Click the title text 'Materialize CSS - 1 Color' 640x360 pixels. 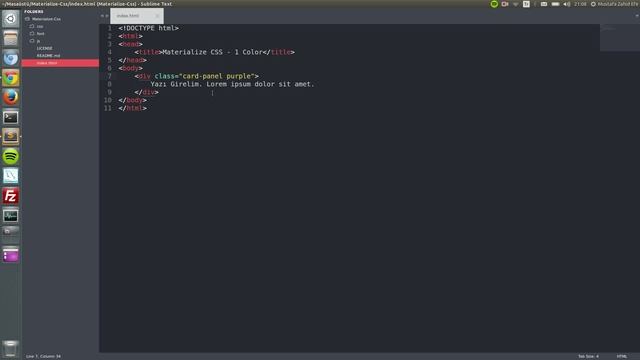pyautogui.click(x=212, y=52)
